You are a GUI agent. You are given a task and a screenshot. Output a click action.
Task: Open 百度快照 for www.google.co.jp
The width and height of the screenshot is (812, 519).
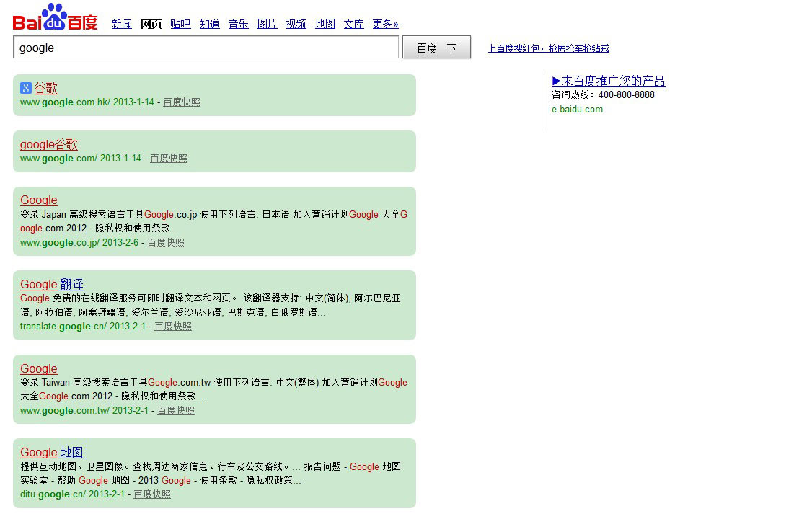click(x=166, y=243)
